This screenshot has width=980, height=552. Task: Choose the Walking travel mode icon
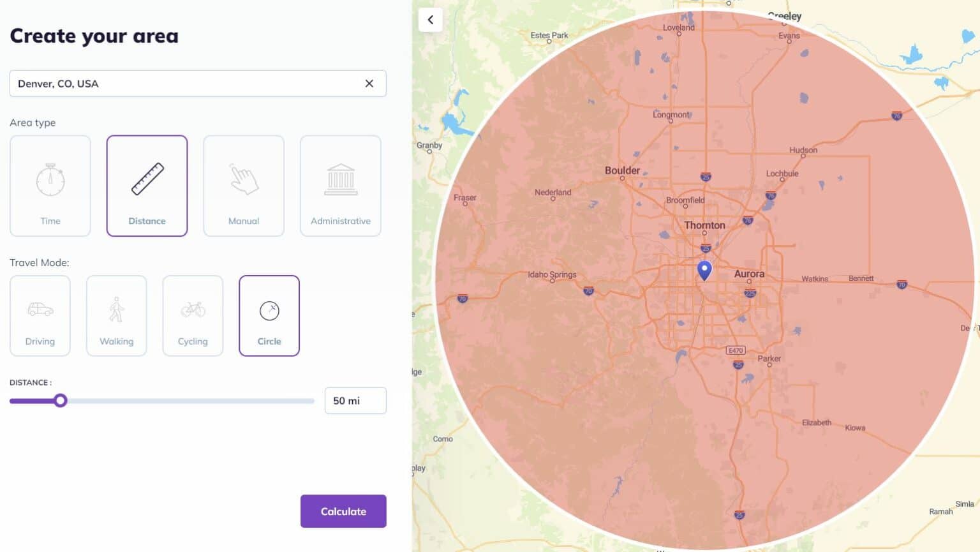[x=116, y=308]
